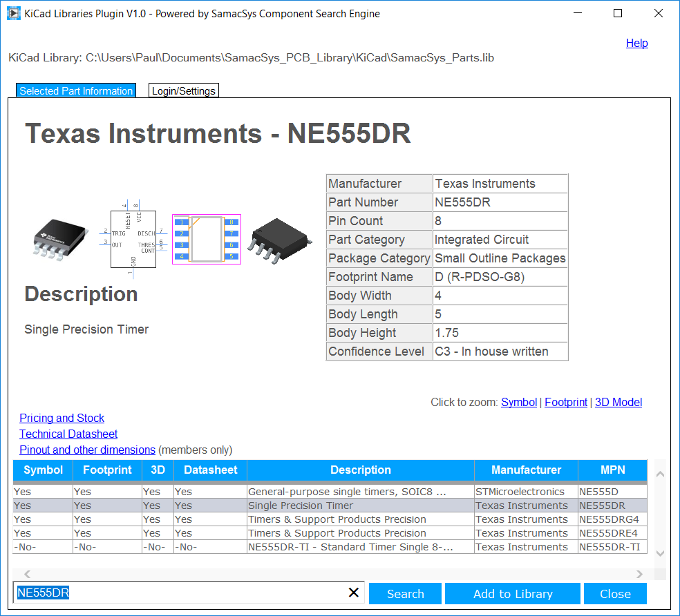Click the KiCad plugin app icon in title bar

(x=13, y=13)
